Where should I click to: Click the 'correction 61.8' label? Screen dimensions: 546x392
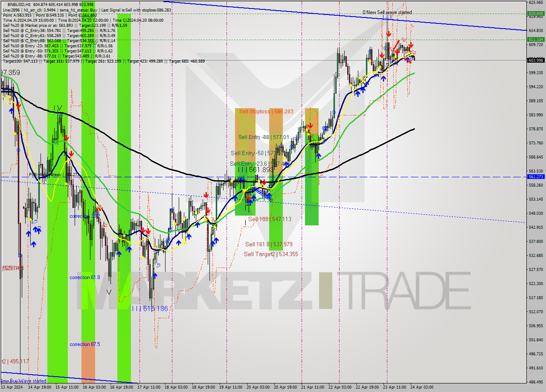(x=85, y=277)
